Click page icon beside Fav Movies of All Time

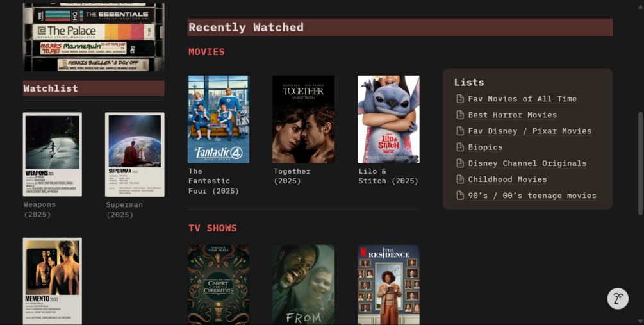460,99
